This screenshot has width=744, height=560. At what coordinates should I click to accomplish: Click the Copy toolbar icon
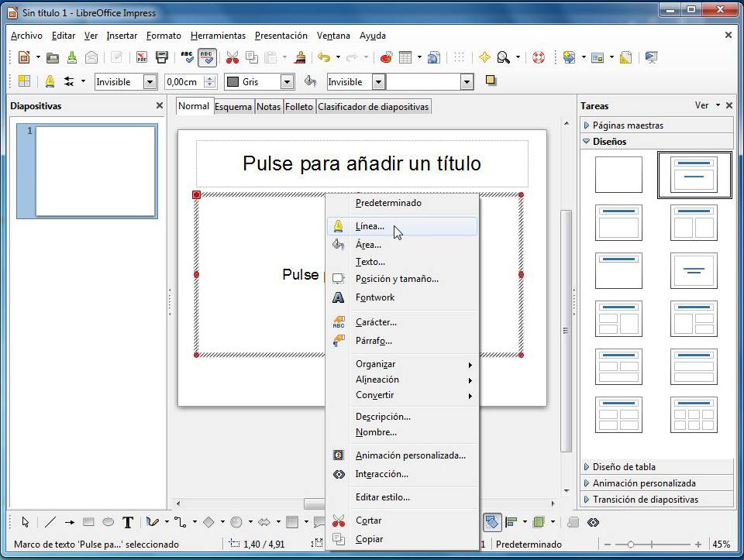[x=251, y=58]
